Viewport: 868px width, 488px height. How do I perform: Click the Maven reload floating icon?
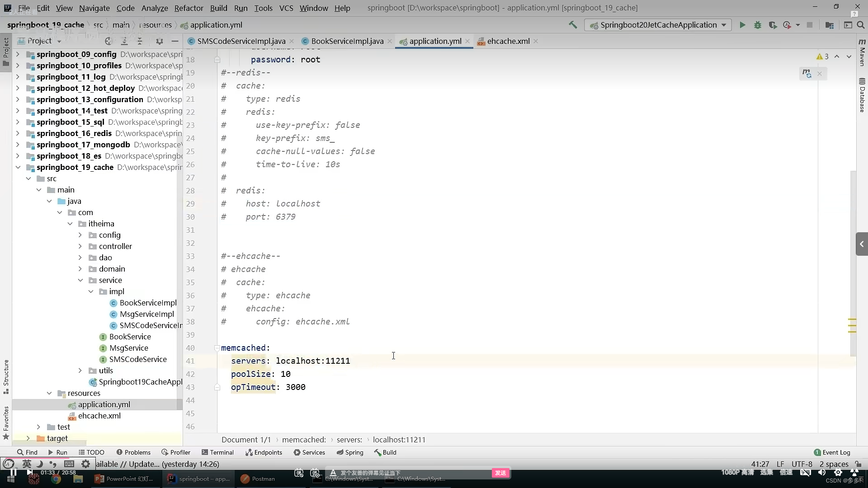tap(807, 74)
